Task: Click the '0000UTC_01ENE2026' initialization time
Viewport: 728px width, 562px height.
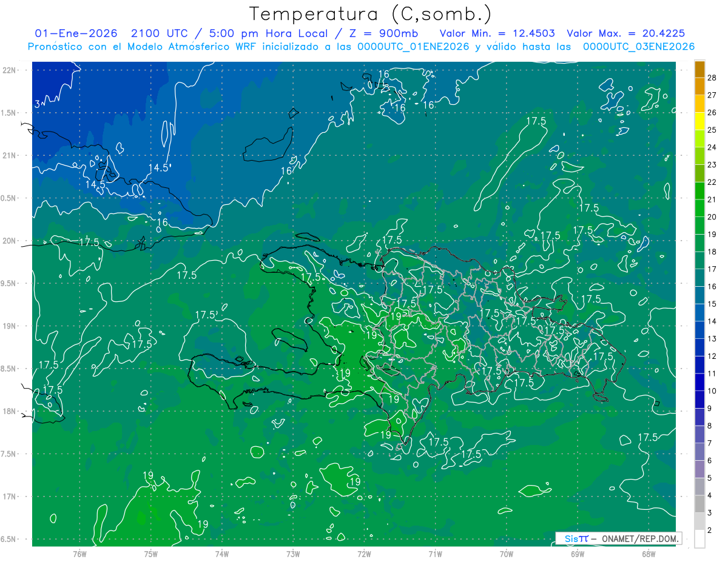Action: click(x=414, y=47)
